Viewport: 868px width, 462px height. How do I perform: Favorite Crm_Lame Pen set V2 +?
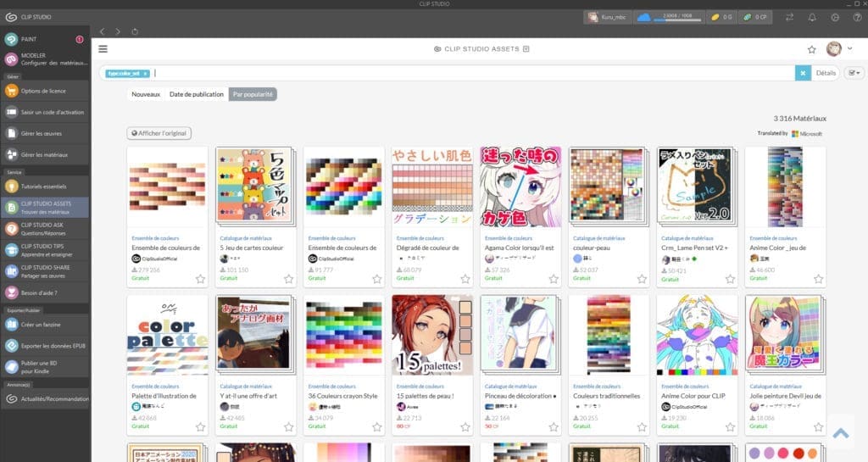pos(730,279)
